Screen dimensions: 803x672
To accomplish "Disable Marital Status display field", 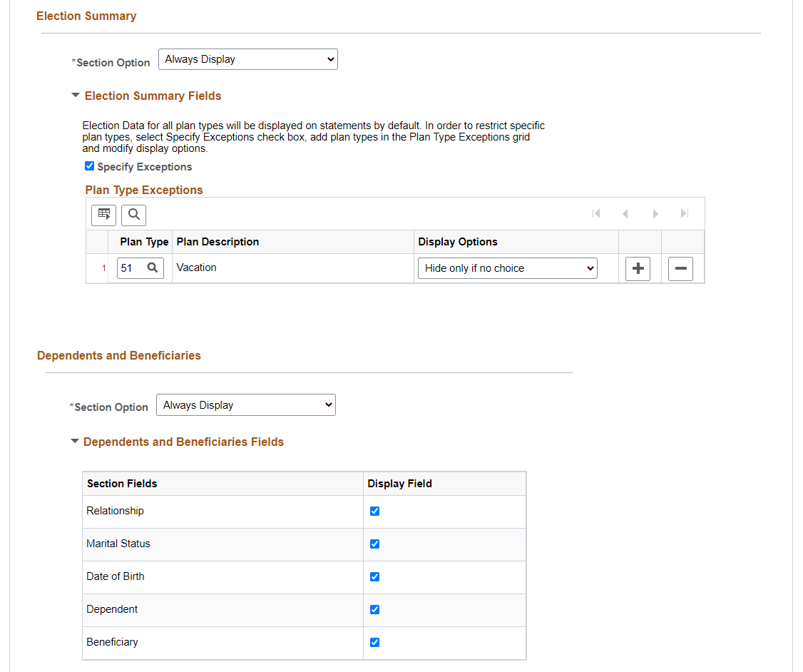I will pos(374,544).
